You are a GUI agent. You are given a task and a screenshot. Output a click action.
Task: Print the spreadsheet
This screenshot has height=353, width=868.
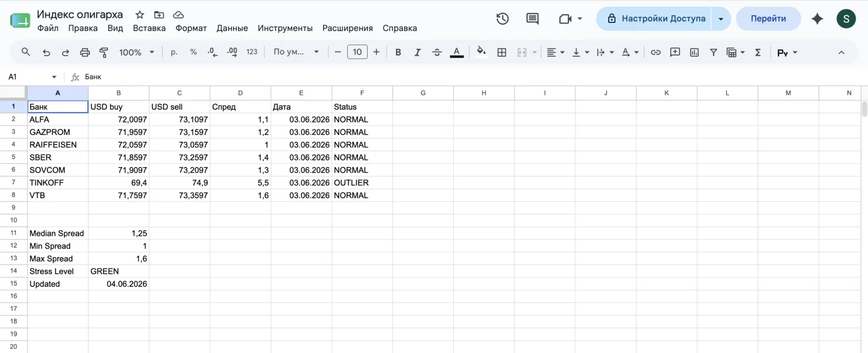click(x=85, y=52)
